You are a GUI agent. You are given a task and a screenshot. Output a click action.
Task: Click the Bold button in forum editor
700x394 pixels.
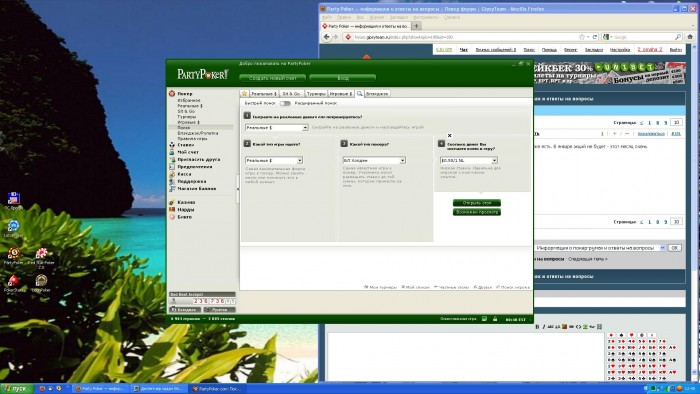tap(537, 327)
